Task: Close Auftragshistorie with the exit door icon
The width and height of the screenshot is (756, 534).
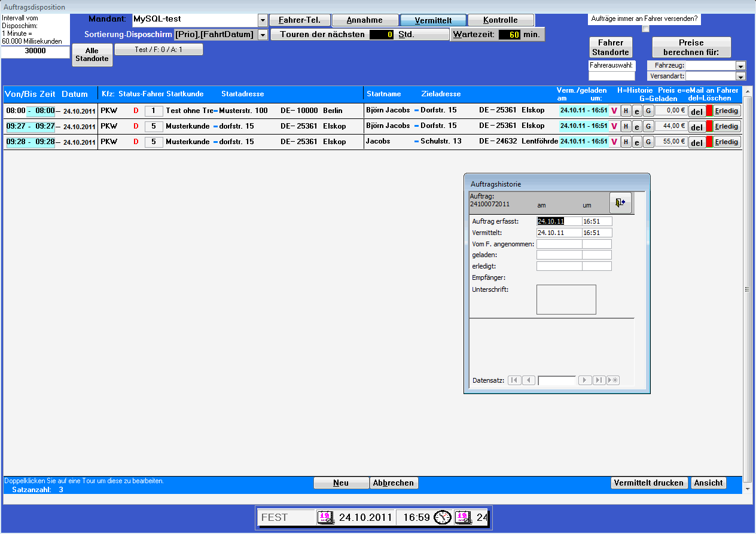Action: coord(620,203)
